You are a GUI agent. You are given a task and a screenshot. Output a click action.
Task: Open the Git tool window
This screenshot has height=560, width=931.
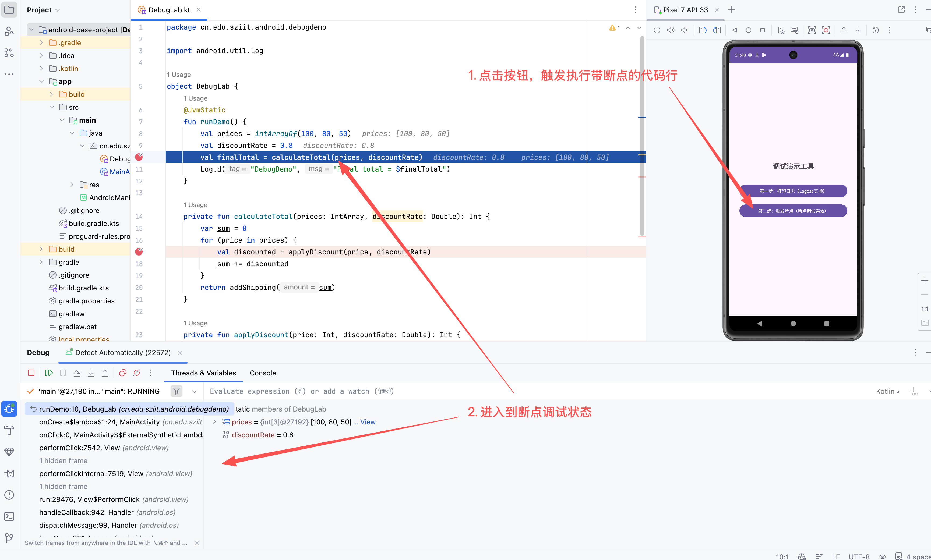pos(9,538)
